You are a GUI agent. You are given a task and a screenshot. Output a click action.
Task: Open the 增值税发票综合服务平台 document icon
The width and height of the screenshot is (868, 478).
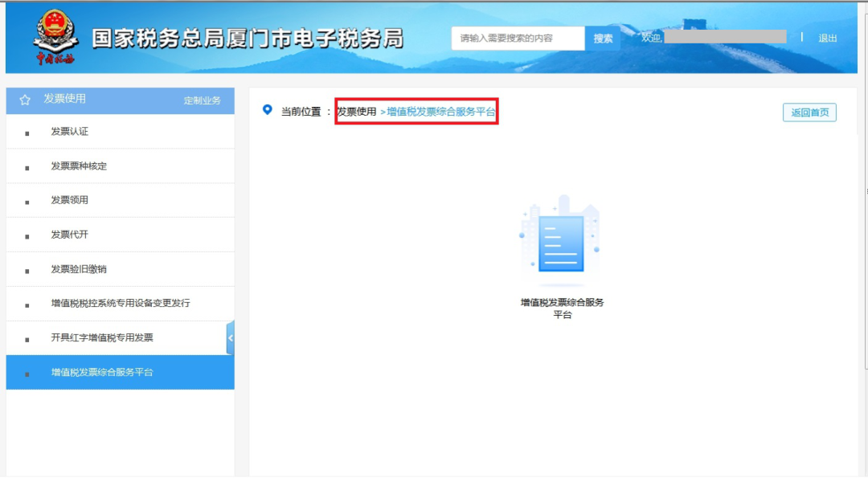pos(562,241)
